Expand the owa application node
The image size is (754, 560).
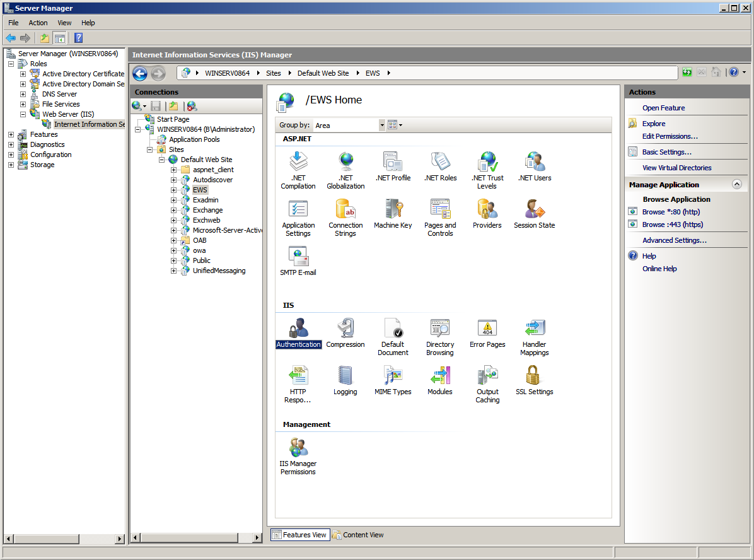173,250
